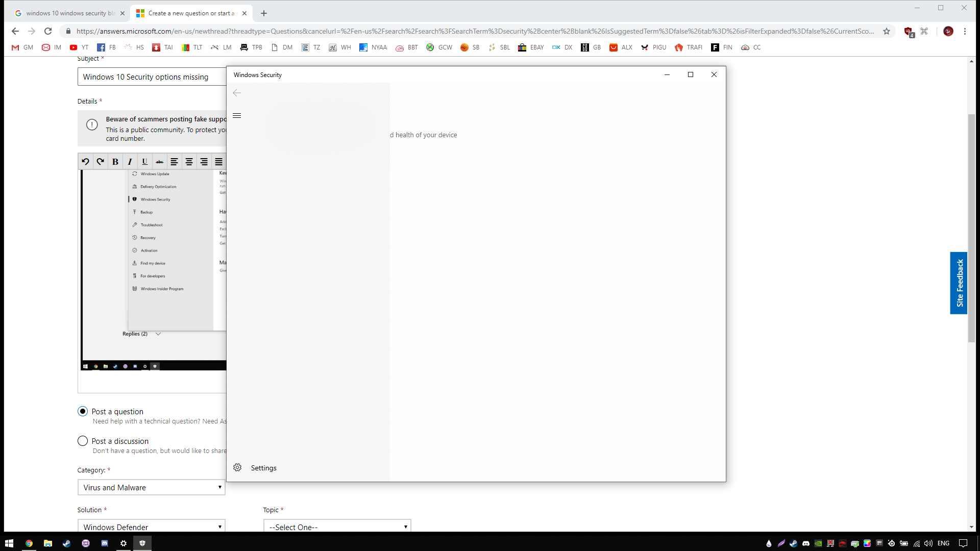Toggle underline formatting in editor
This screenshot has height=551, width=980.
pos(144,162)
